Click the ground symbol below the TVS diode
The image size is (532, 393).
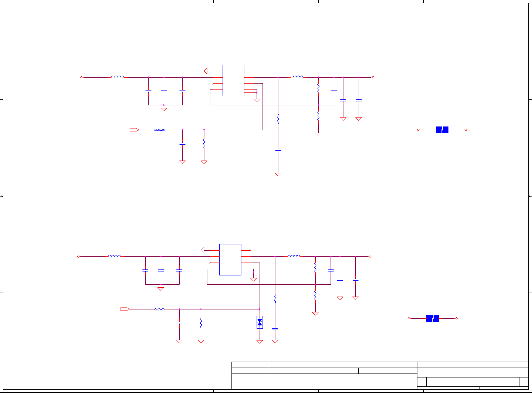tap(260, 341)
